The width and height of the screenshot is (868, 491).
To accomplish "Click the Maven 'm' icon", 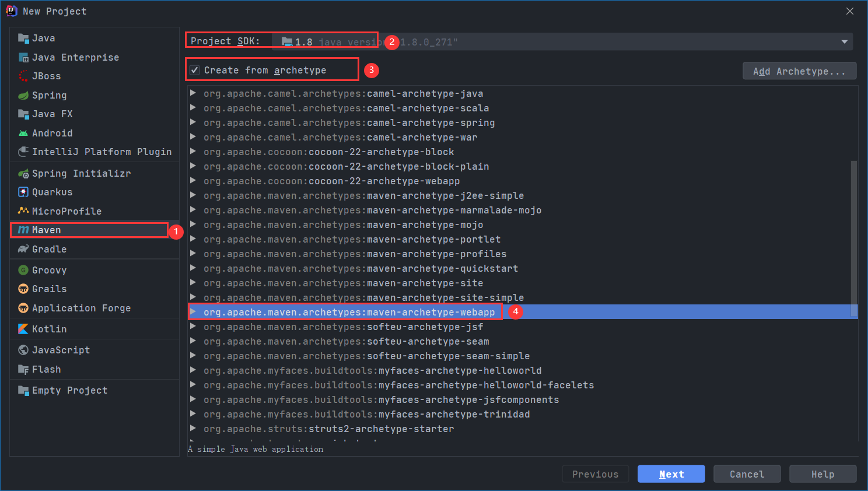I will (23, 230).
